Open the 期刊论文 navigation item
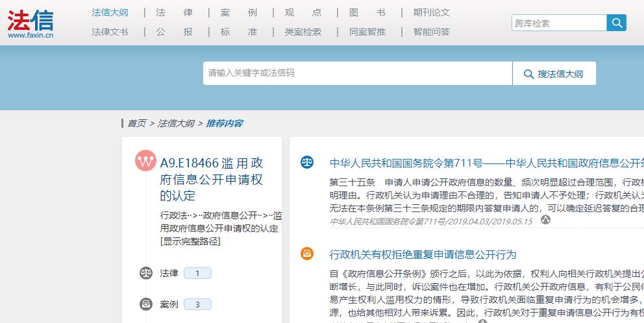Image resolution: width=644 pixels, height=323 pixels. [x=432, y=13]
